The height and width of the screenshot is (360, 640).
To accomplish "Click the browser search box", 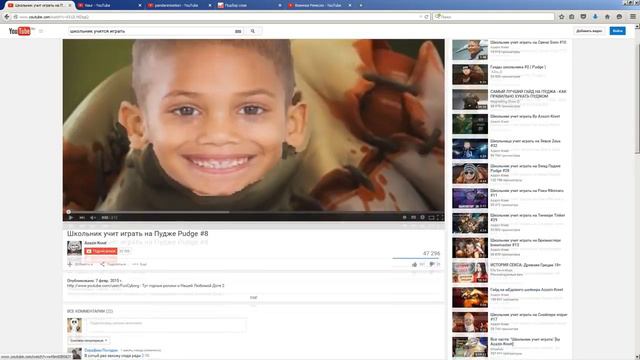I will (x=494, y=17).
